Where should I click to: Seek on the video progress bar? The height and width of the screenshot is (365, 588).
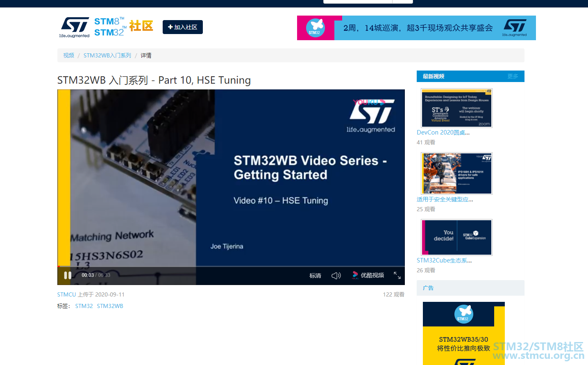click(x=231, y=266)
